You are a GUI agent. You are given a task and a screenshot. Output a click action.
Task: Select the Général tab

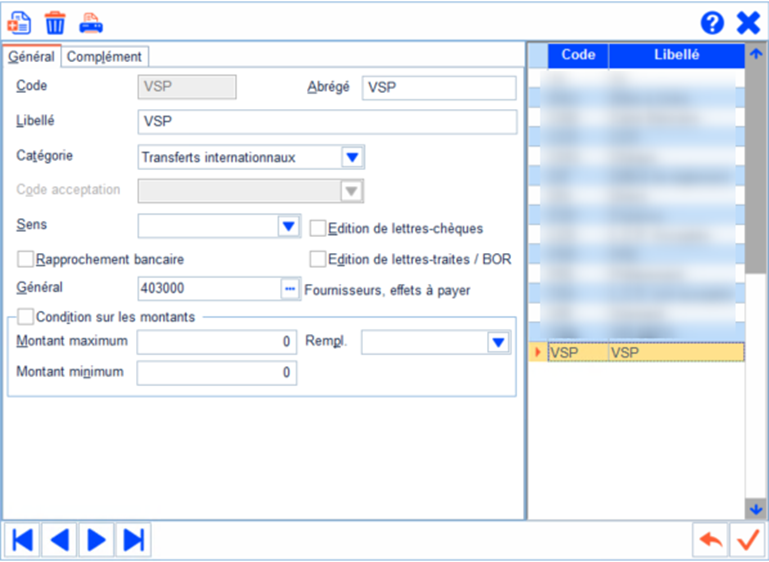click(31, 57)
